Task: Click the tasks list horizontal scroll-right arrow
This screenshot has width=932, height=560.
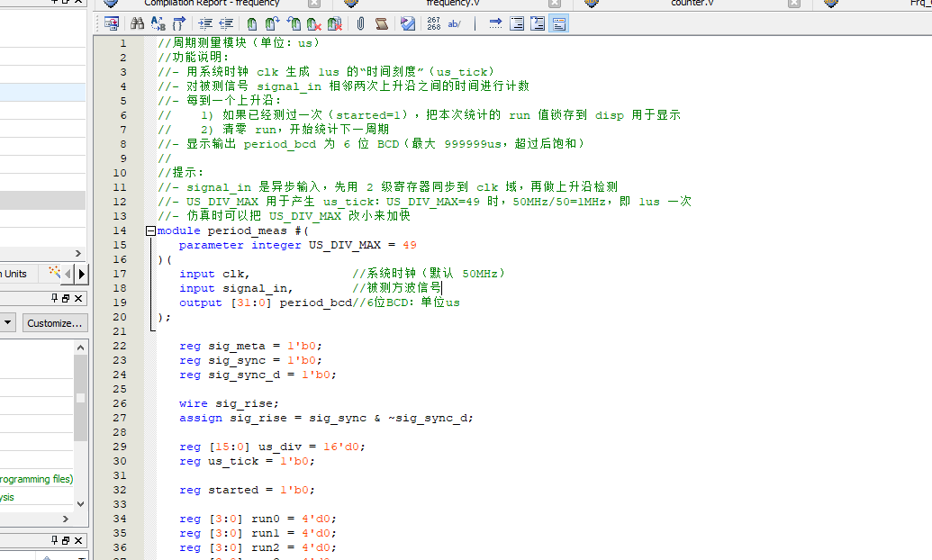Action: pos(66,519)
